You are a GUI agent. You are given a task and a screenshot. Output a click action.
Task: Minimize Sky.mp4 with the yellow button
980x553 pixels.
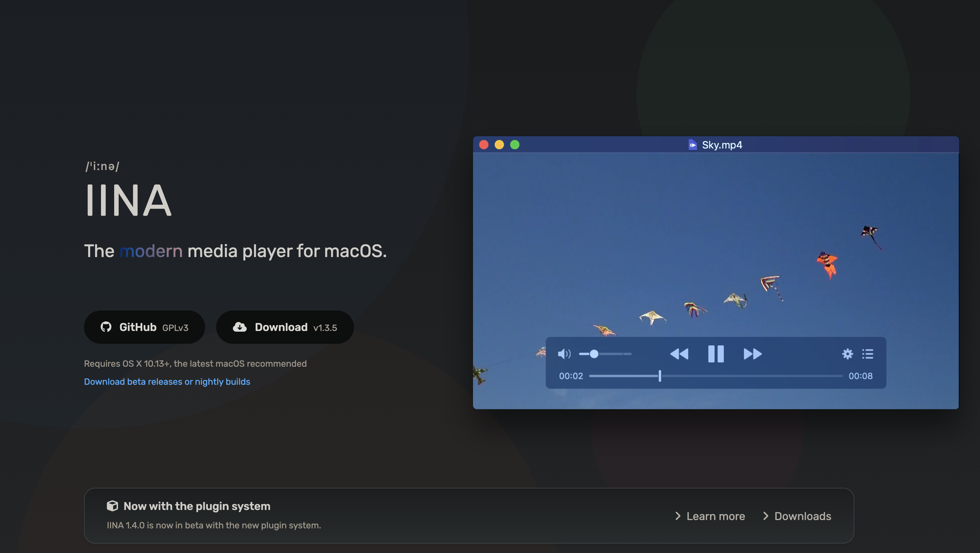click(x=499, y=145)
